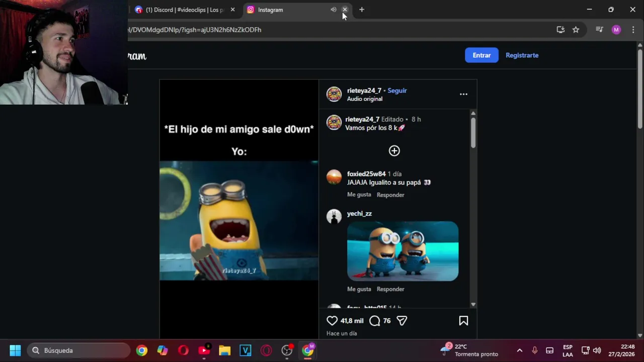Open post options three-dot menu

pos(463,94)
